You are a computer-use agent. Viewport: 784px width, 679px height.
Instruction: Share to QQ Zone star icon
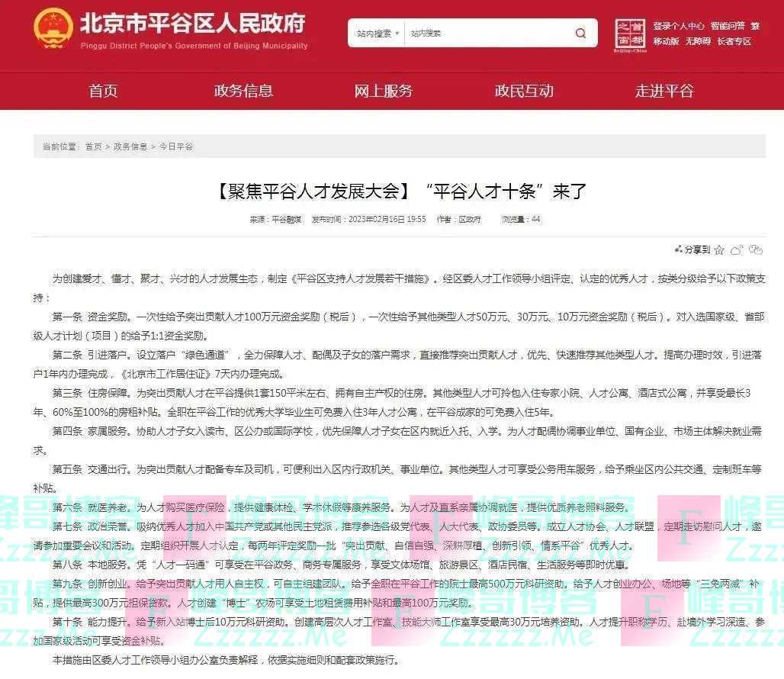[x=719, y=250]
